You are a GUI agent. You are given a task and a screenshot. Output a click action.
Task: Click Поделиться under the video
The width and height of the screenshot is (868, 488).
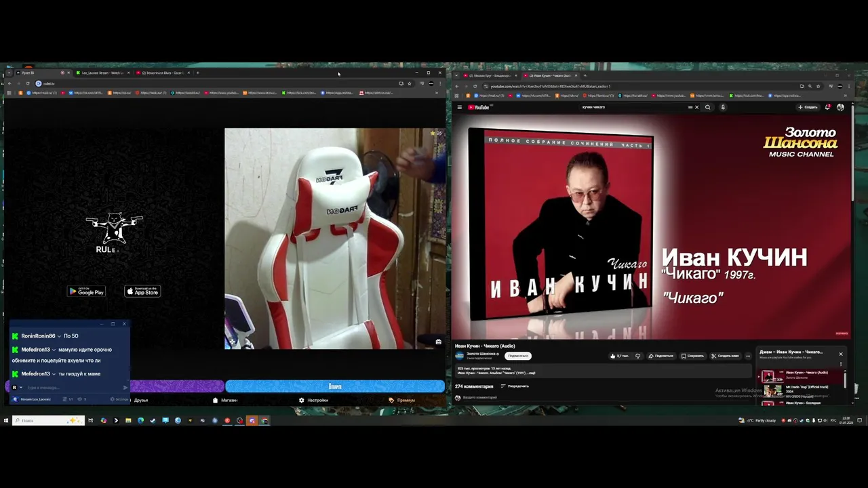(x=660, y=356)
